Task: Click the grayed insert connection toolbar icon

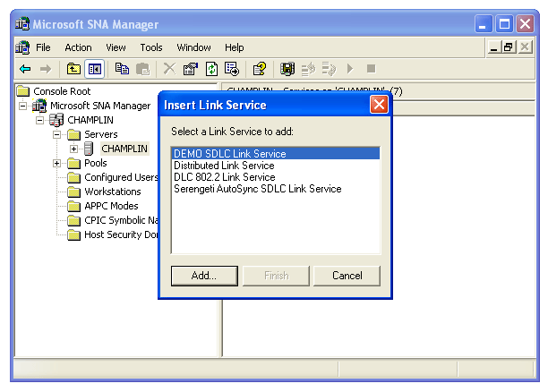Action: pyautogui.click(x=308, y=69)
